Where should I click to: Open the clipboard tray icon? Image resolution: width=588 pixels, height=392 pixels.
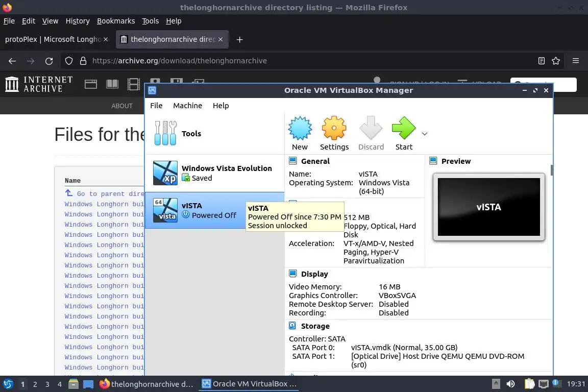click(529, 384)
